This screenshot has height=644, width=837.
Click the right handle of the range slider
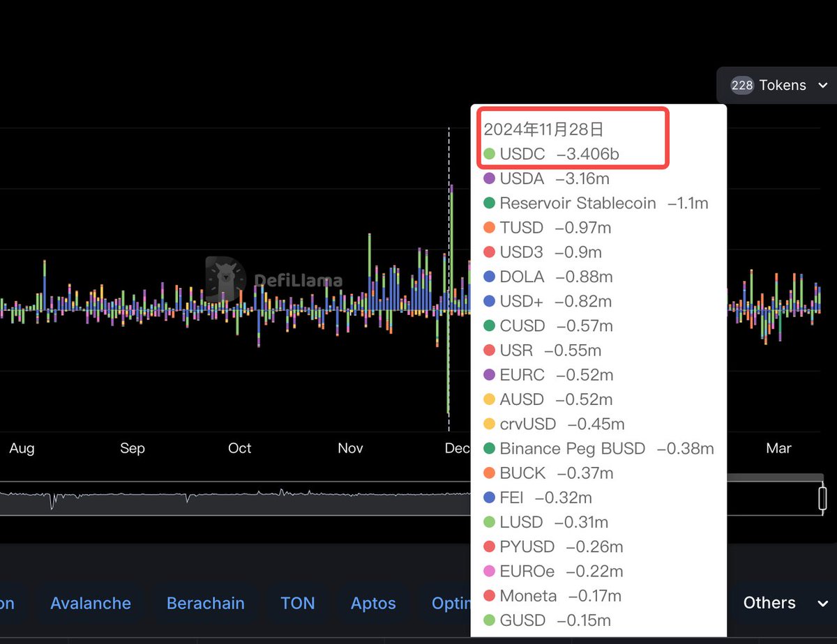coord(822,498)
